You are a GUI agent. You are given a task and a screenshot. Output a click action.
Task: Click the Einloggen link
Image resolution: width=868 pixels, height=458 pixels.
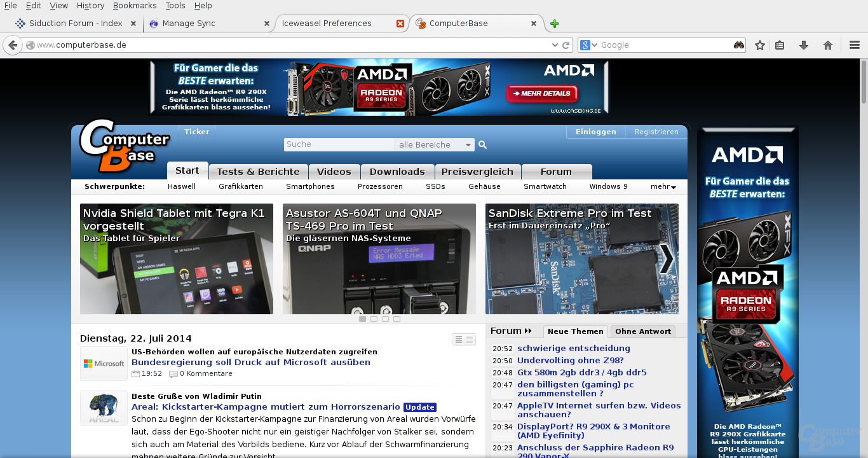[596, 132]
